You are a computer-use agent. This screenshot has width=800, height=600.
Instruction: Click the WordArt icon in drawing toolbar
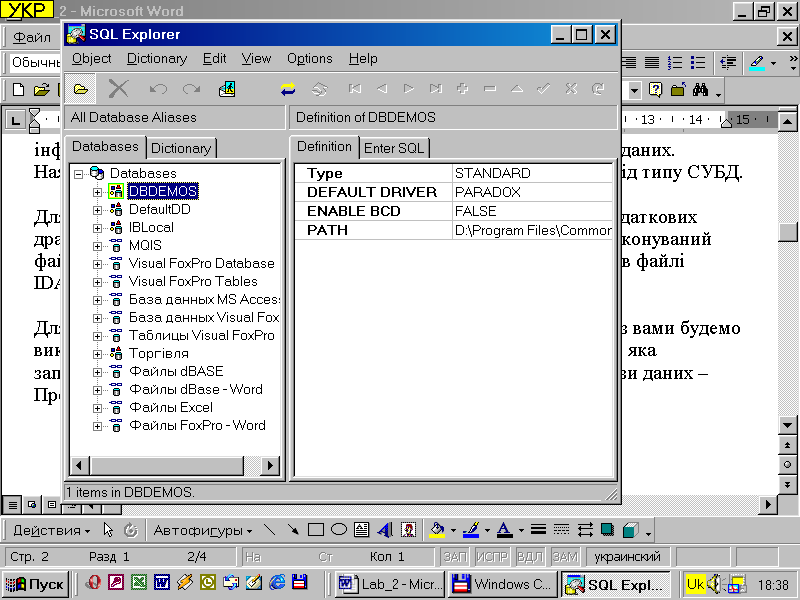(385, 530)
